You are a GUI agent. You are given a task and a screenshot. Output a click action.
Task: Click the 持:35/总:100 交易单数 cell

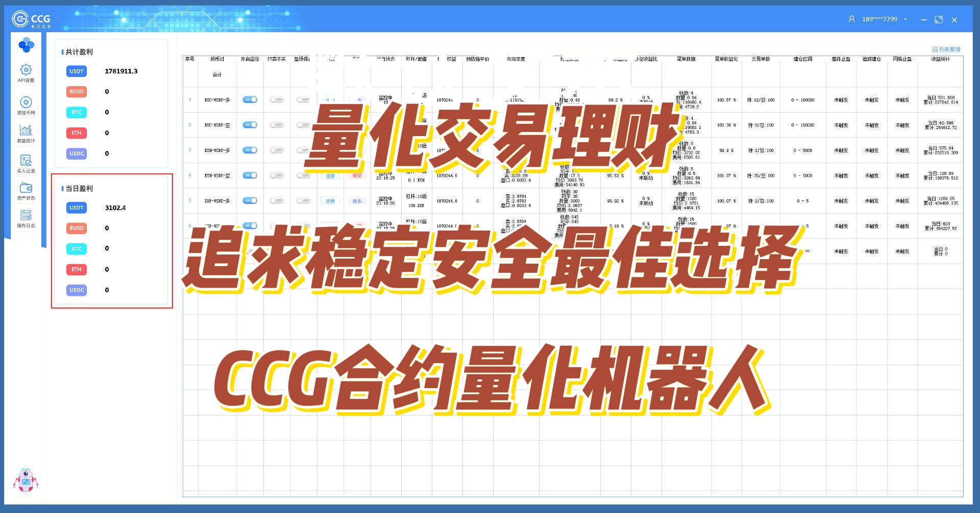pos(761,176)
